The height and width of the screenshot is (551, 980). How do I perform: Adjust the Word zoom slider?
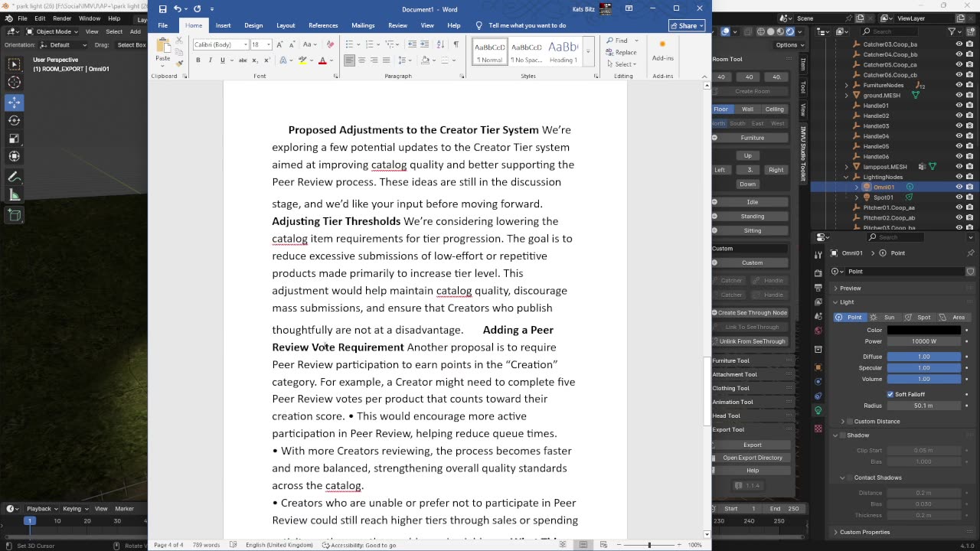click(x=649, y=545)
